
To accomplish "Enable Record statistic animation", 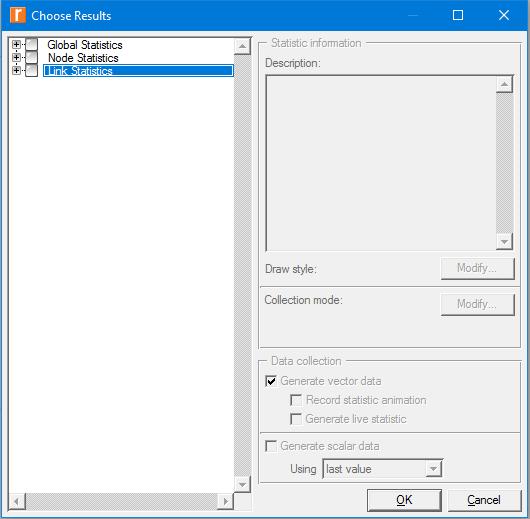I will click(x=296, y=400).
